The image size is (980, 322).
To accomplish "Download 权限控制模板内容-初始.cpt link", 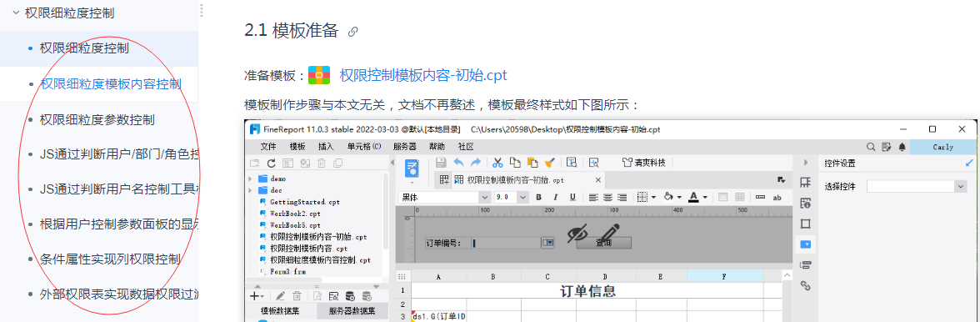I will [x=423, y=76].
